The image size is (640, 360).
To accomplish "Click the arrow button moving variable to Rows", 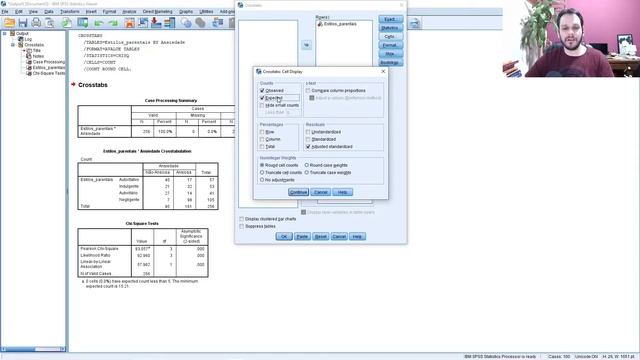I will (x=307, y=45).
